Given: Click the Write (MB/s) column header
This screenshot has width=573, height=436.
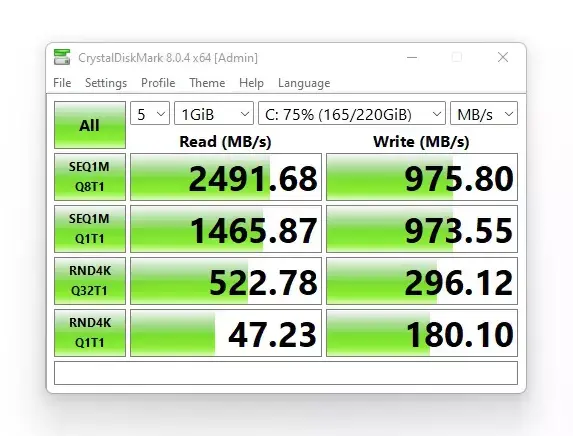Looking at the screenshot, I should tap(421, 142).
